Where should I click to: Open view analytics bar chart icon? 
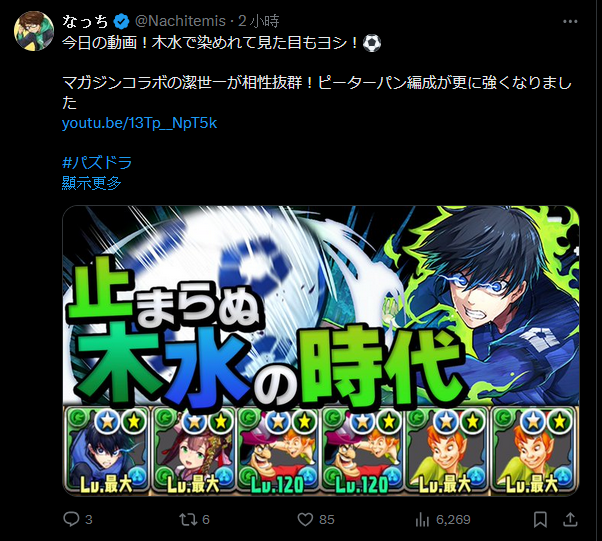coord(422,520)
